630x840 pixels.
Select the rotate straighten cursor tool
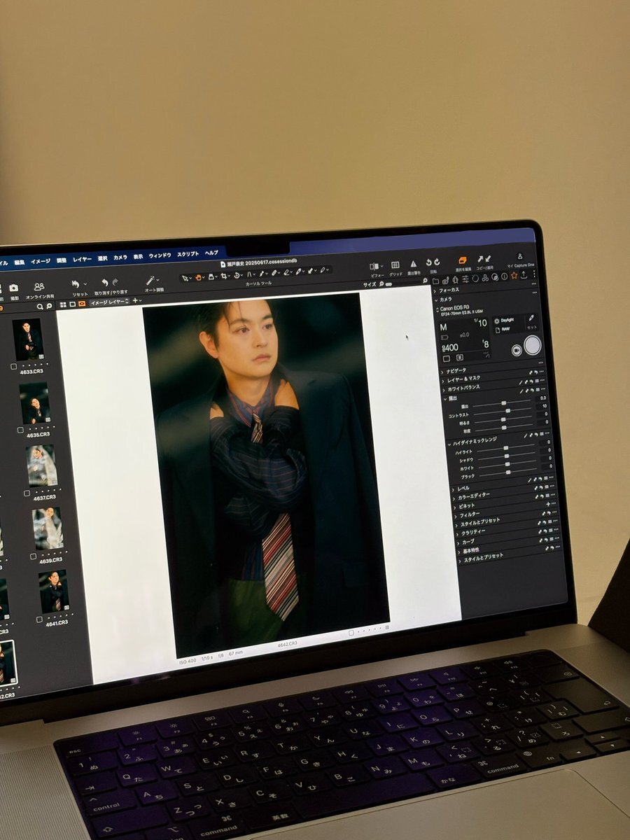[x=237, y=275]
